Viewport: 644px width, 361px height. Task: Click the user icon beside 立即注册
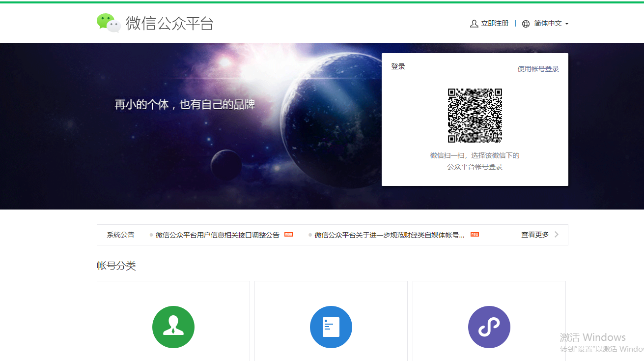coord(474,24)
